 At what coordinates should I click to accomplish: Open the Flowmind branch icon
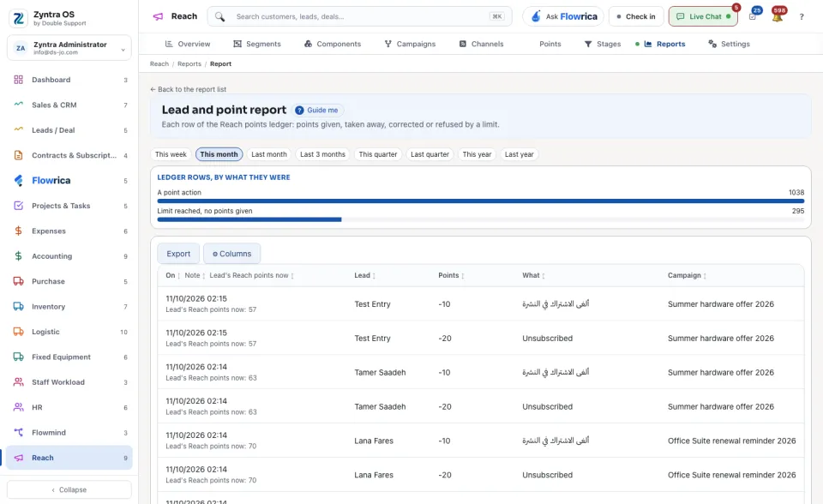point(18,433)
